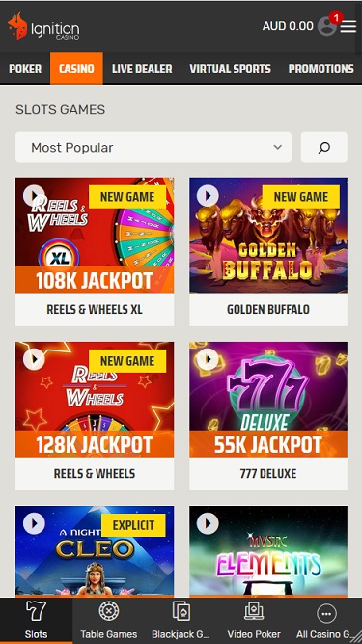The height and width of the screenshot is (644, 362).
Task: Open the hamburger menu icon
Action: [348, 27]
